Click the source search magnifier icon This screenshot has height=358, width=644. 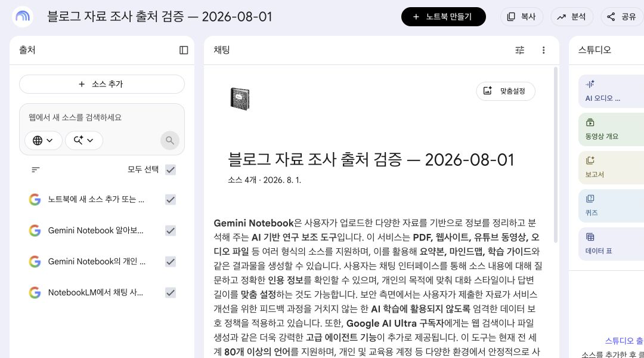point(169,140)
